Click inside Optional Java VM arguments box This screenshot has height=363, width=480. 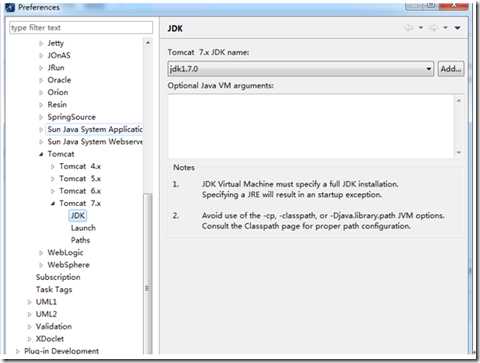(311, 126)
